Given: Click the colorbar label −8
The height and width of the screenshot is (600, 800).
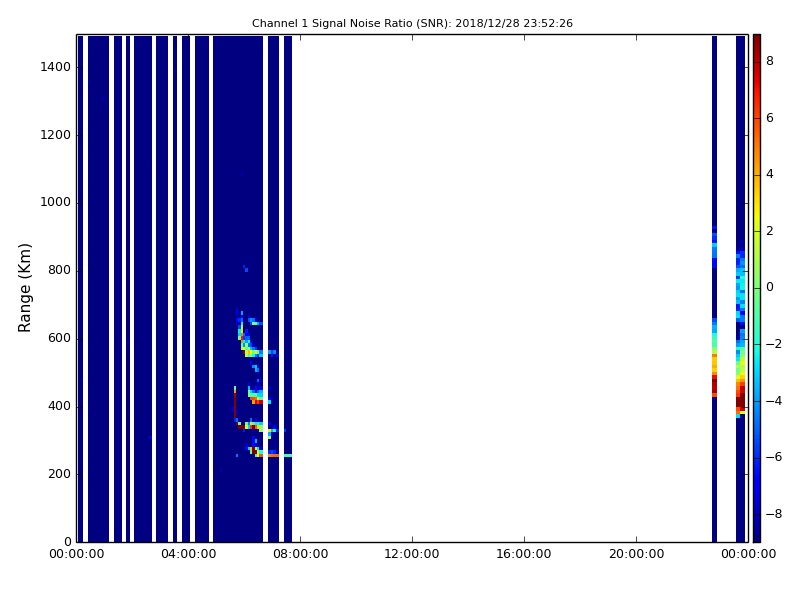Looking at the screenshot, I should click(x=774, y=514).
